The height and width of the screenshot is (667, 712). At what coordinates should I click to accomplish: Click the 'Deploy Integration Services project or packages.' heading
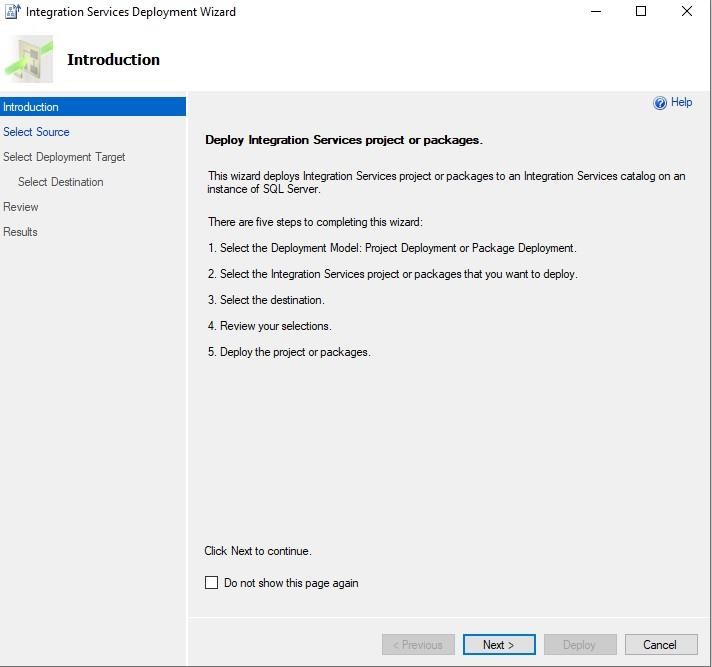(x=344, y=140)
